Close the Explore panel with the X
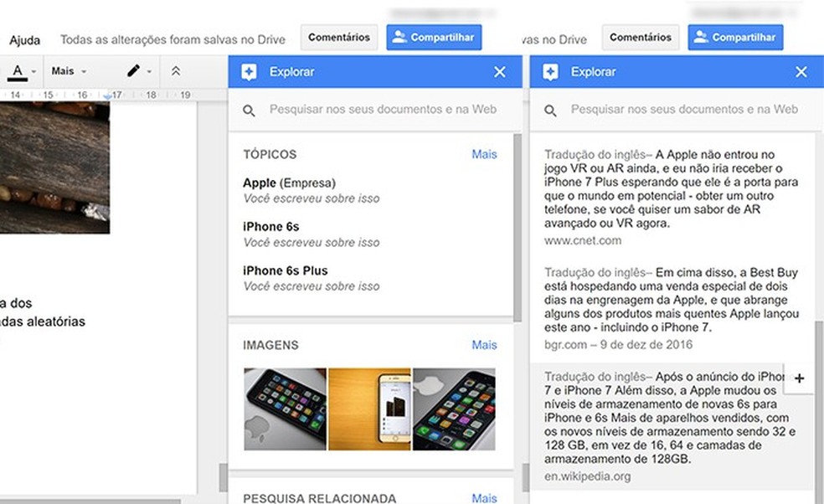The width and height of the screenshot is (824, 504). pyautogui.click(x=500, y=72)
